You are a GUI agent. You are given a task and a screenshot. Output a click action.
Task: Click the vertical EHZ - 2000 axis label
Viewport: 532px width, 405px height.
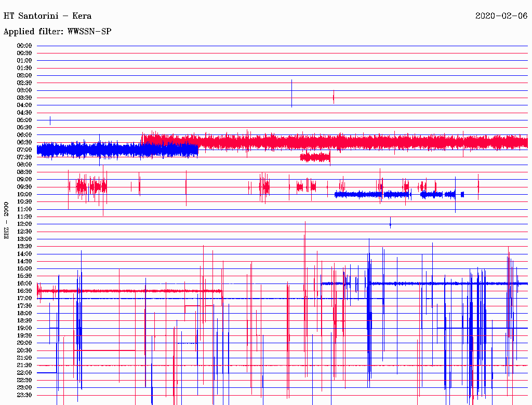click(6, 221)
